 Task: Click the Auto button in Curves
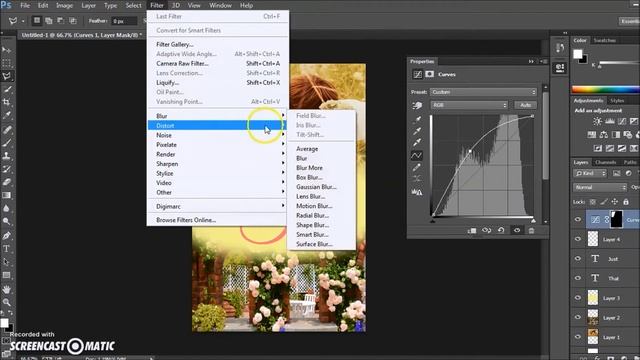pos(526,105)
